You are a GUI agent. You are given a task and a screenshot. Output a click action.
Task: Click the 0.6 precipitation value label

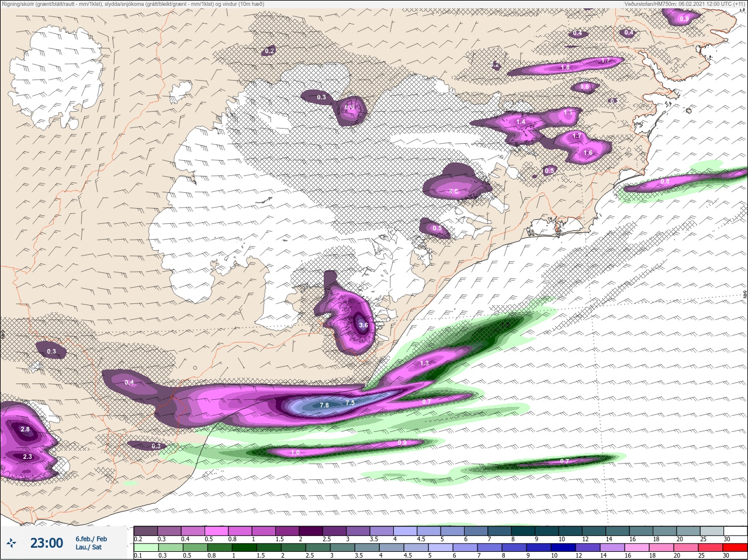click(585, 87)
